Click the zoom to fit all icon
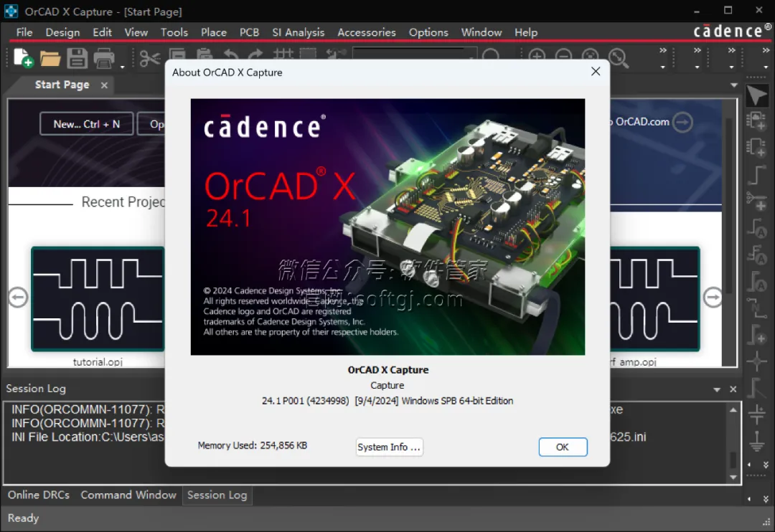 coord(619,58)
